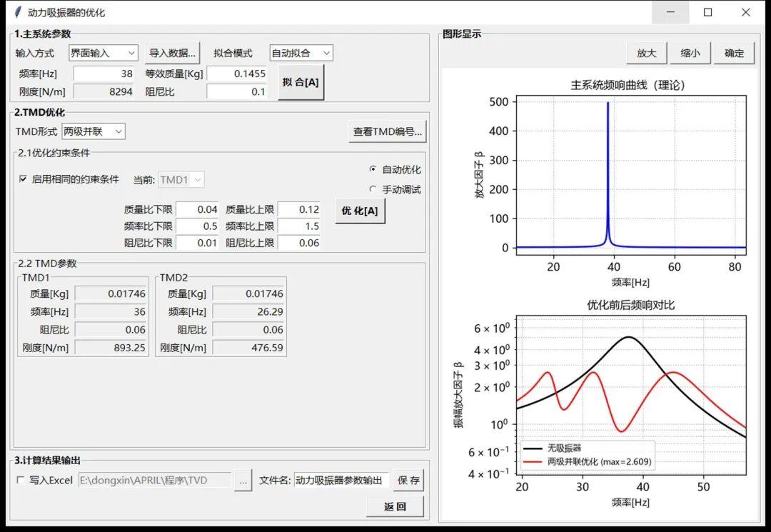This screenshot has height=532, width=771.
Task: Click the 两级并联优化 (max=2.609) legend entry
Action: click(x=587, y=462)
